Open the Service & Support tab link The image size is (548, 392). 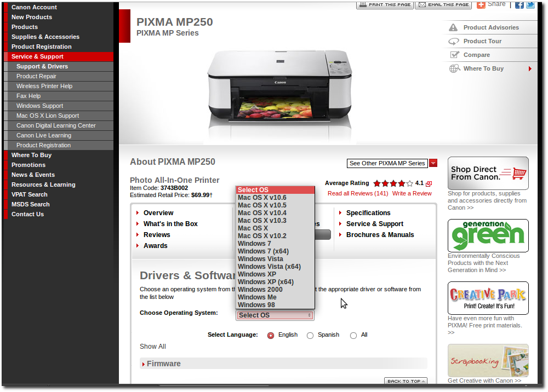375,224
